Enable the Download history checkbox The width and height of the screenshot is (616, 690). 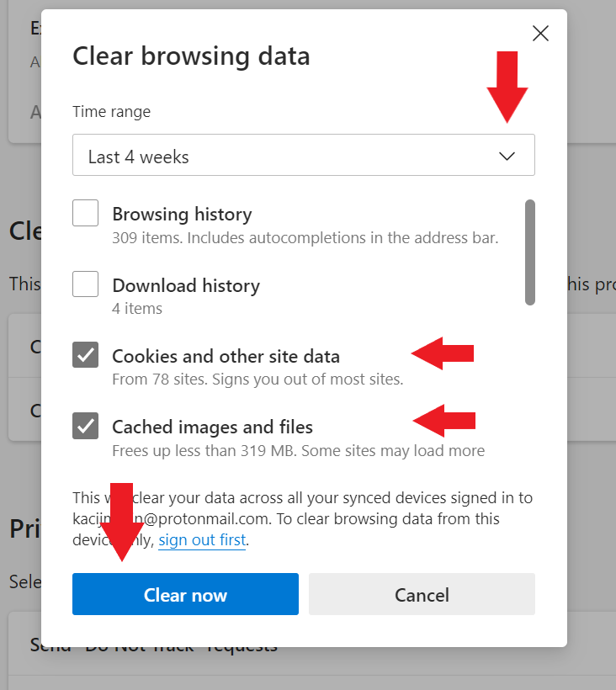point(85,284)
